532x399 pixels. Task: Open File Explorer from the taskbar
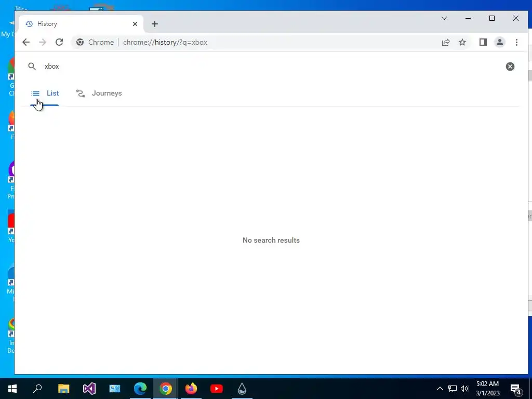click(x=63, y=389)
